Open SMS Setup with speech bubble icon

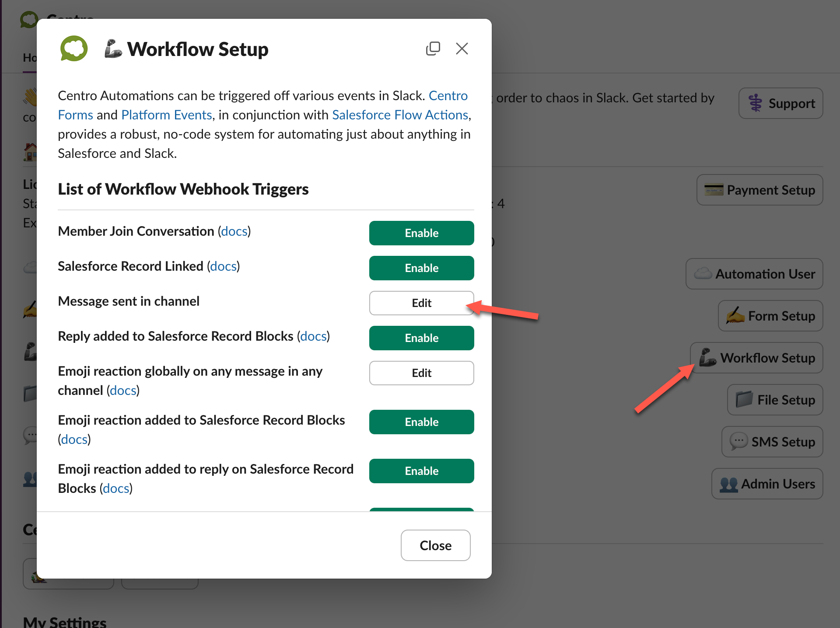772,442
